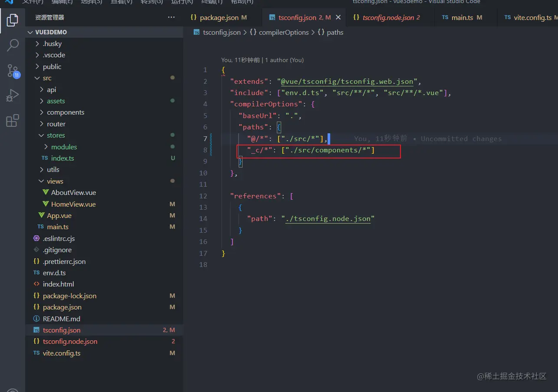The image size is (558, 392).
Task: Select tsconfig.json in the file tree
Action: click(104, 330)
